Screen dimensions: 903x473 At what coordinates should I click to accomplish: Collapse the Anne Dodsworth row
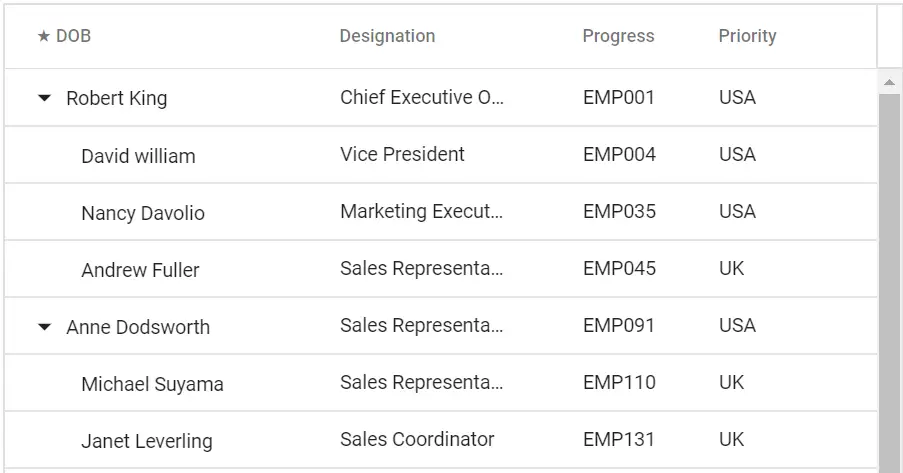(x=44, y=327)
